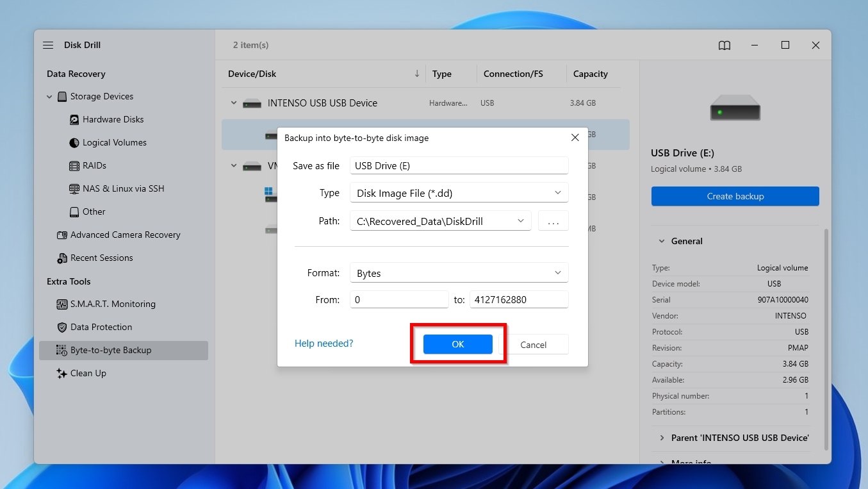Click OK to confirm the backup
This screenshot has width=868, height=489.
click(457, 344)
